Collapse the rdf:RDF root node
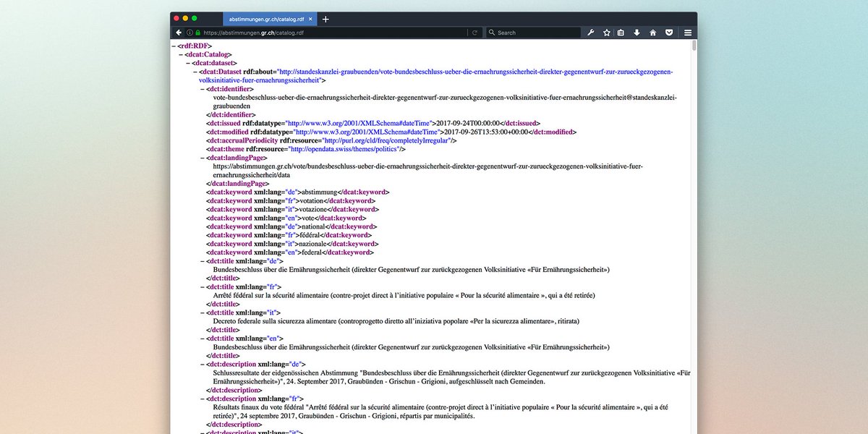The image size is (868, 434). coord(173,46)
